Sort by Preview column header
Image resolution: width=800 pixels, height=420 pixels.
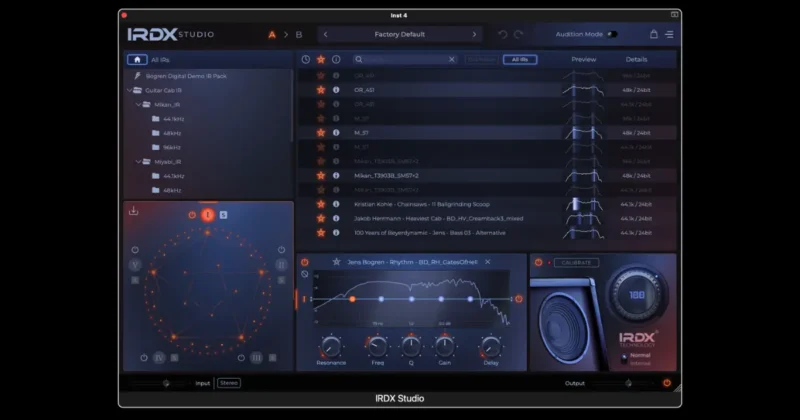(584, 59)
